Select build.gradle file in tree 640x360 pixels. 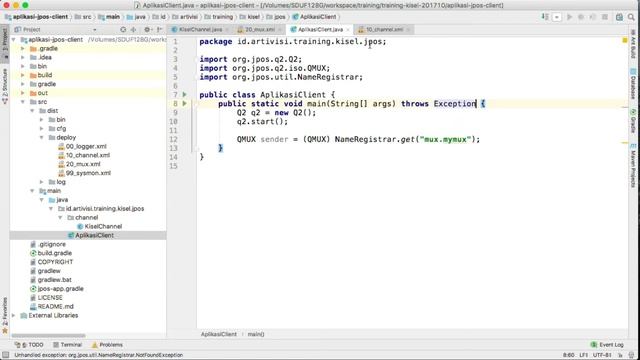(51, 253)
